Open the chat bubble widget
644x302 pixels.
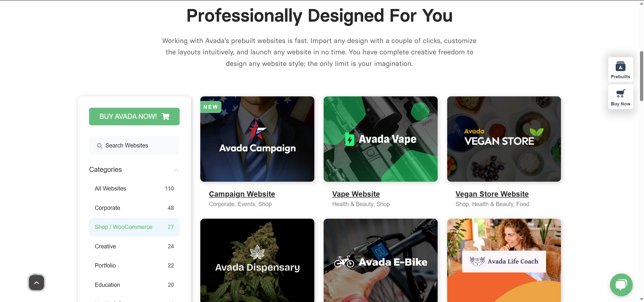(621, 285)
